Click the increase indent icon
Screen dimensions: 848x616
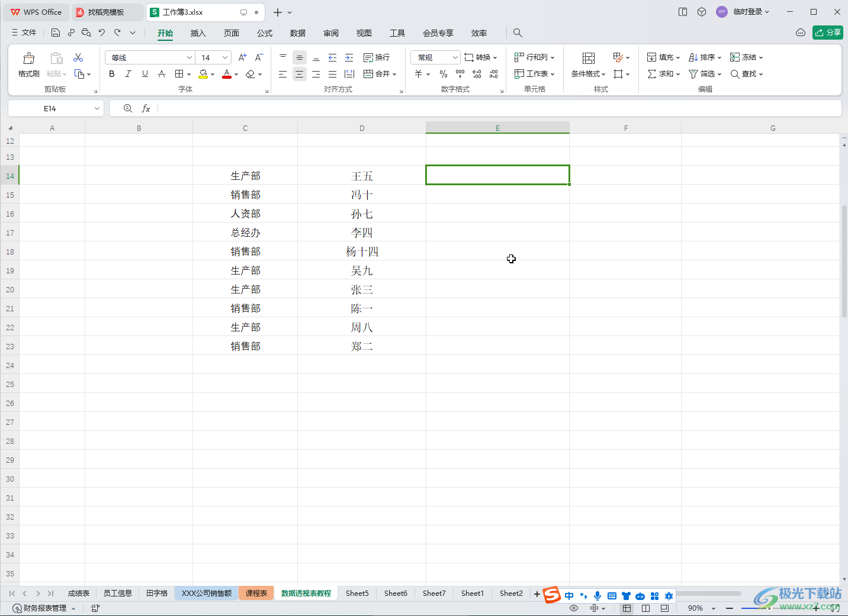tap(349, 57)
